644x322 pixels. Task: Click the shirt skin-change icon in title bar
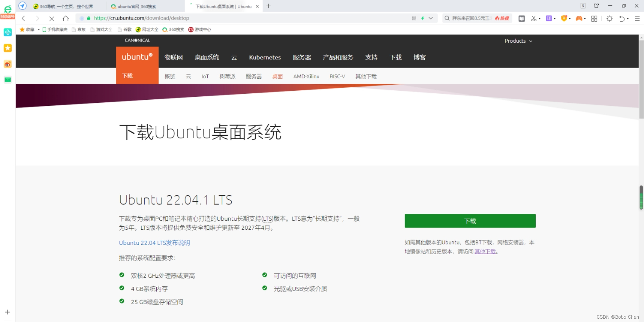click(596, 6)
